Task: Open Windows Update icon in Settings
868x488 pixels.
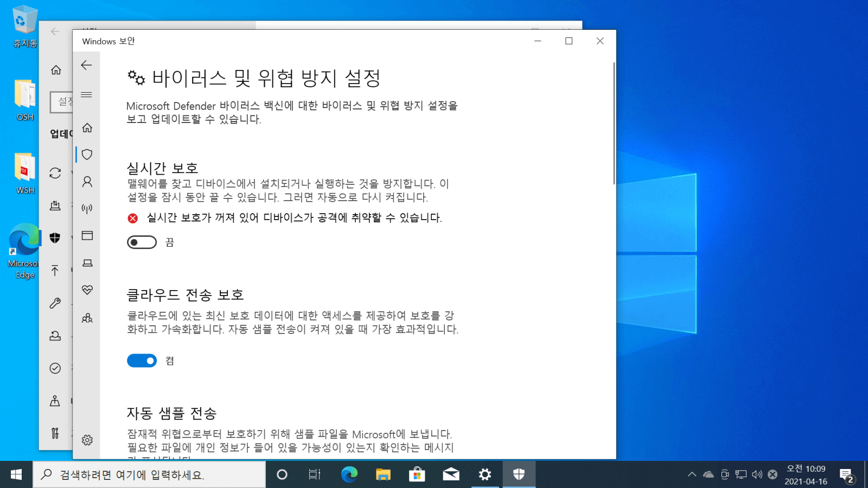Action: coord(55,173)
